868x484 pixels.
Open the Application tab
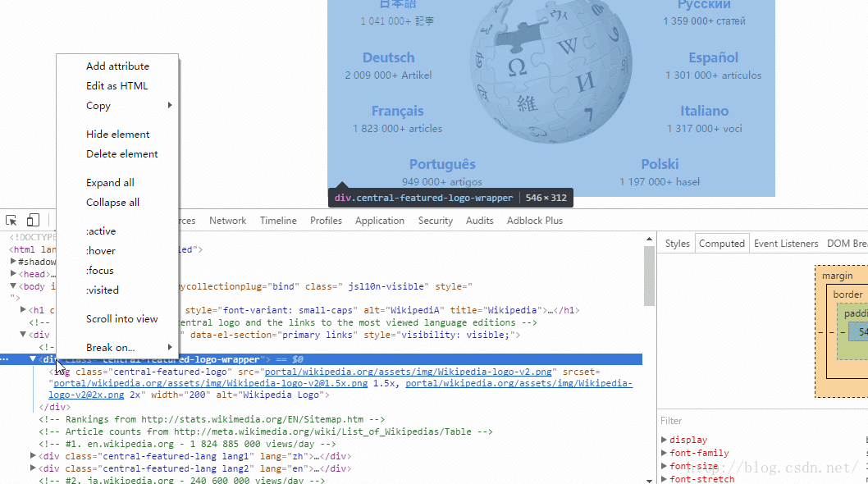[x=380, y=221]
